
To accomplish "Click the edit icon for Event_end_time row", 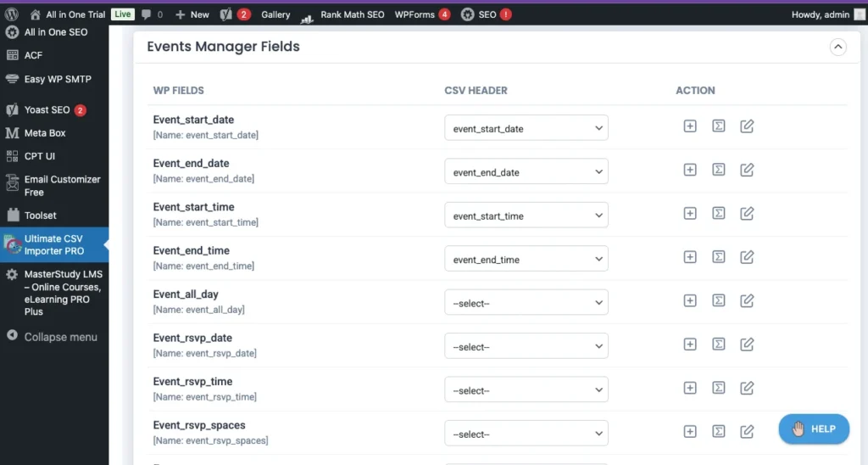I will 747,257.
